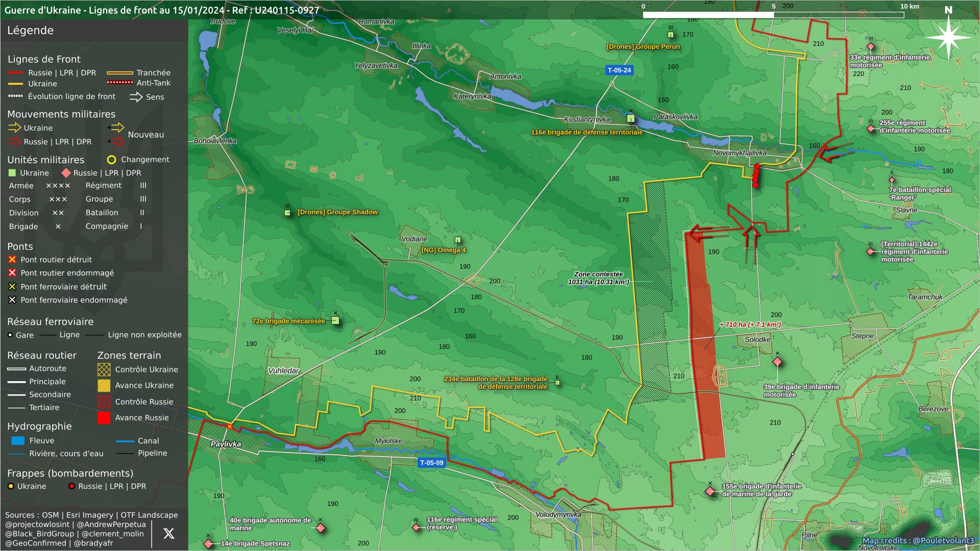Click the 7e bataillon Ranger diamond marker
This screenshot has width=980, height=551.
(892, 180)
